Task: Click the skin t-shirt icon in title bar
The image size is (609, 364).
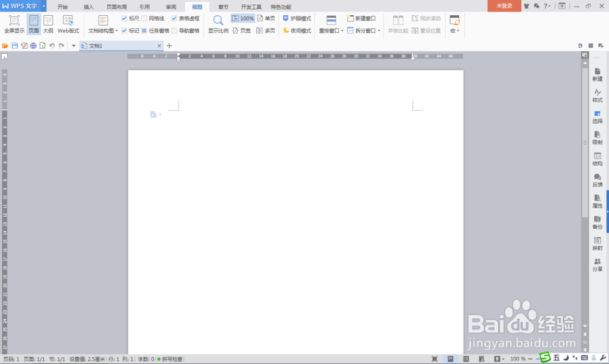Action: point(526,6)
